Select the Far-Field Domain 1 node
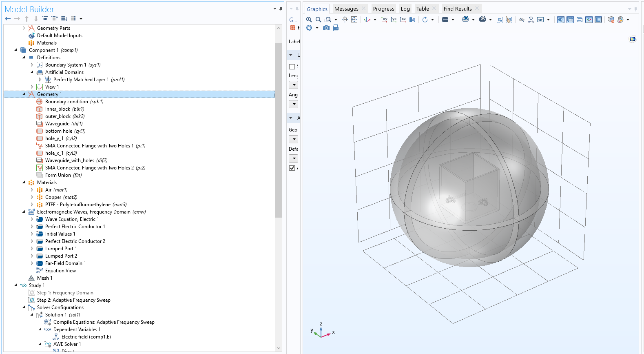644x354 pixels. (x=65, y=263)
